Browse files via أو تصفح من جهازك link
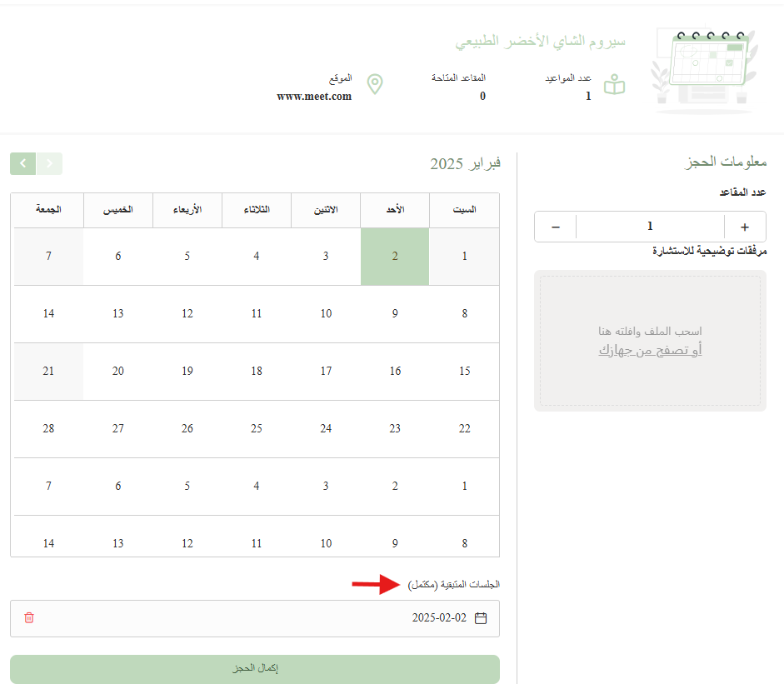The width and height of the screenshot is (784, 689). [x=650, y=350]
